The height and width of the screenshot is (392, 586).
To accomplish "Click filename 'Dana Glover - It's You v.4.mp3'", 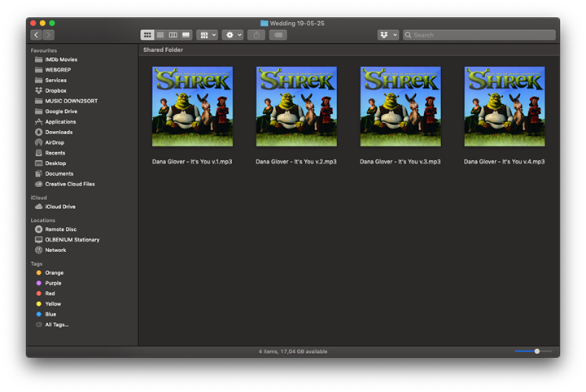I will (504, 162).
